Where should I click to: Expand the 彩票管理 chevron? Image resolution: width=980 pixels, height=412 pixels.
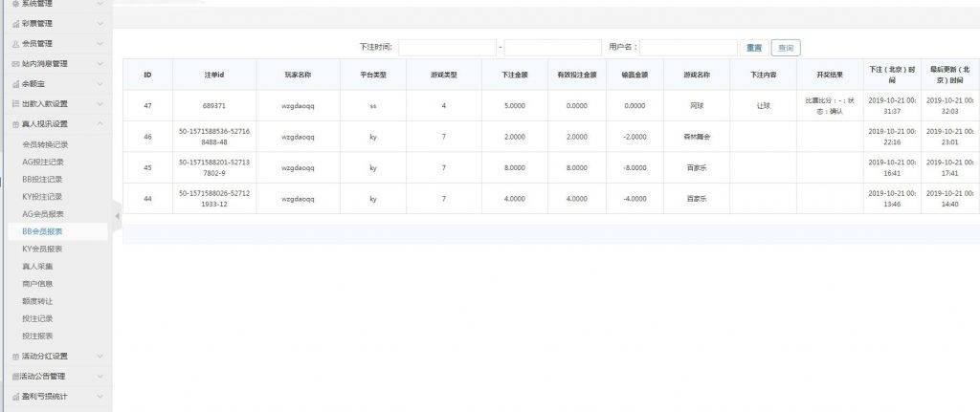[x=100, y=23]
